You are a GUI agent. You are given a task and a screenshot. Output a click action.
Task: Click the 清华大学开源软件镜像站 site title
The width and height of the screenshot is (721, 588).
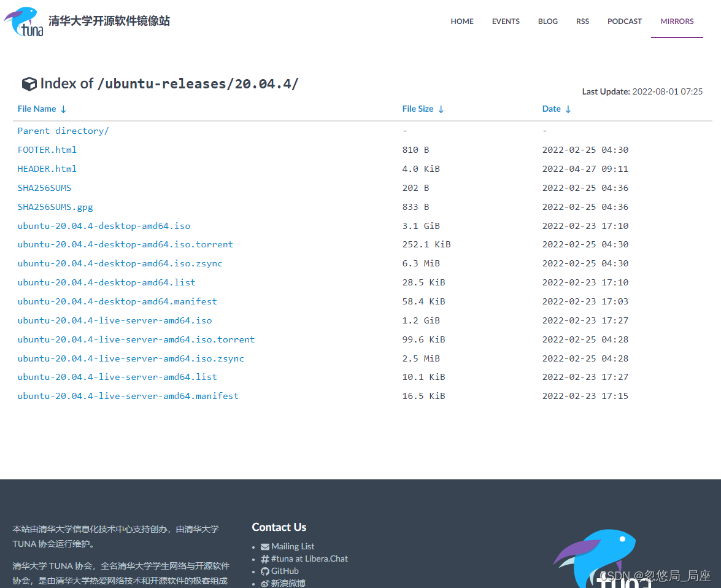pos(109,21)
